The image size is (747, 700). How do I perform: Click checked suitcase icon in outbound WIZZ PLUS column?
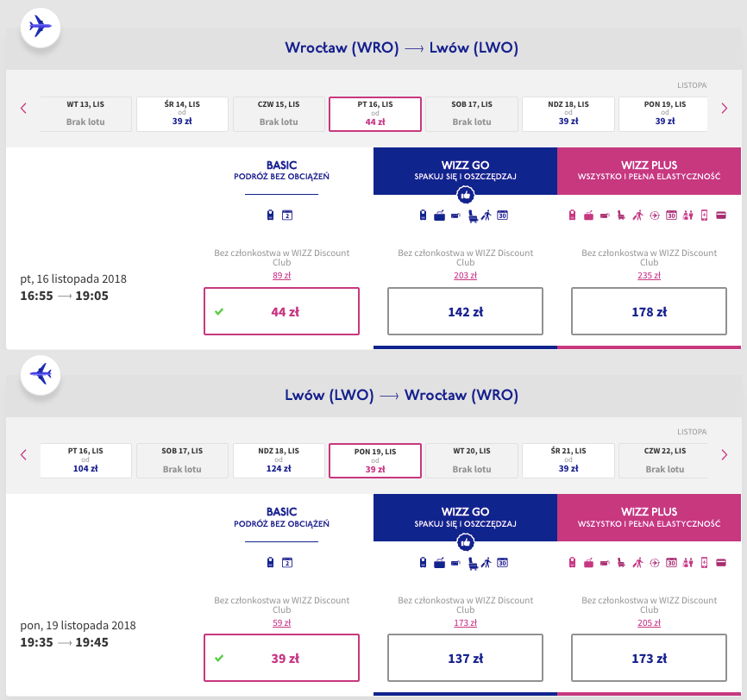tap(589, 216)
